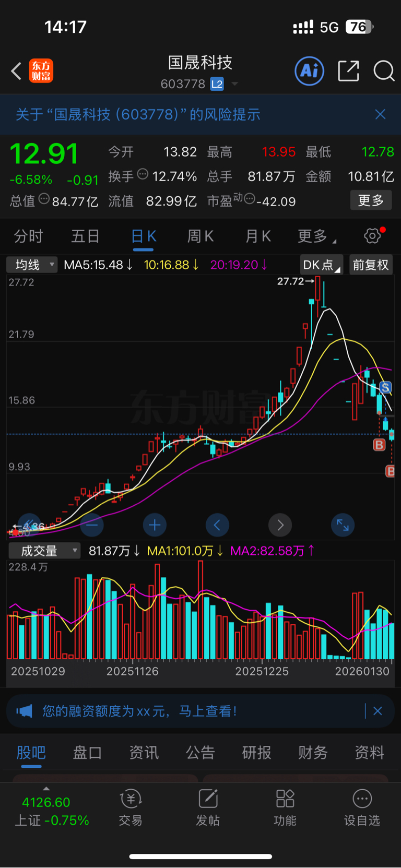Select the 周K chart tab
401x868 pixels.
click(x=200, y=236)
